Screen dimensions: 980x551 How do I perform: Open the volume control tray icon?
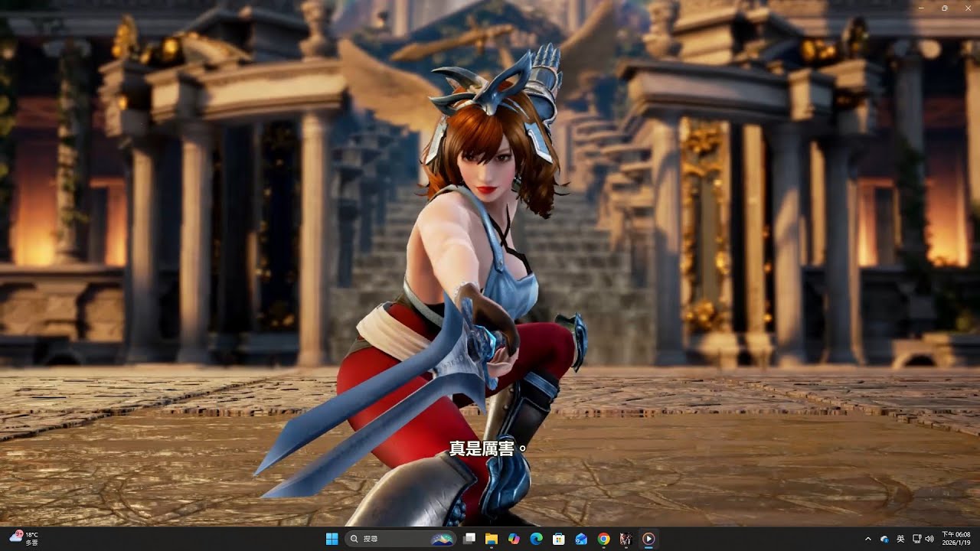(929, 539)
